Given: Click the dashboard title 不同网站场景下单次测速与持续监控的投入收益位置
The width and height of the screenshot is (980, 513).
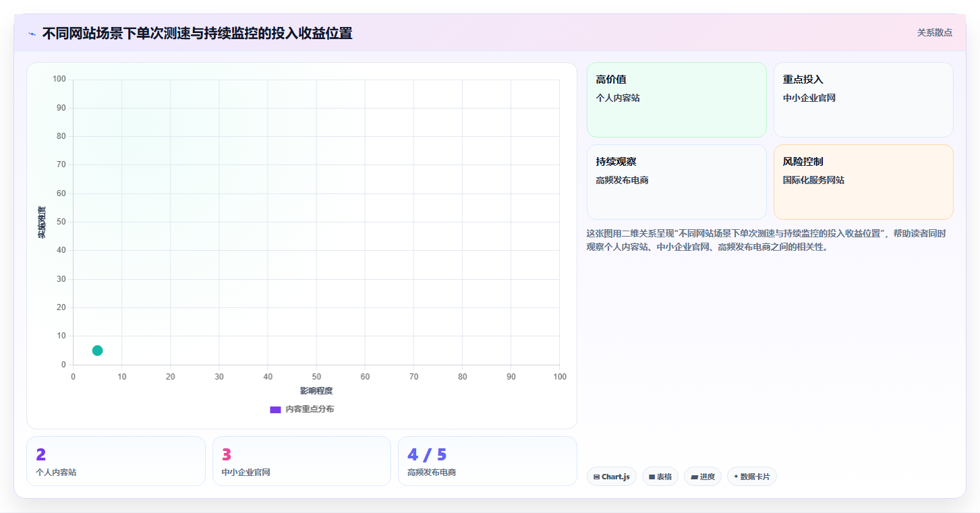Looking at the screenshot, I should (x=197, y=33).
